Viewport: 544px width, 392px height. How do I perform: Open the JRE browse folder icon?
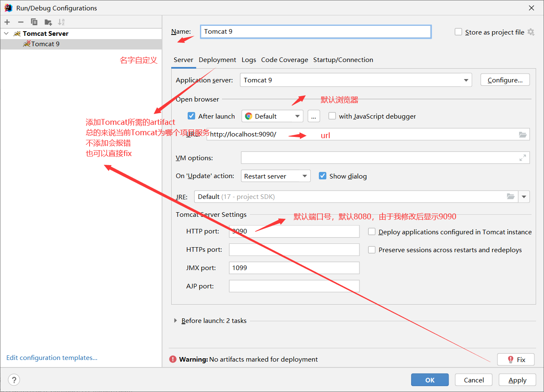pos(511,196)
